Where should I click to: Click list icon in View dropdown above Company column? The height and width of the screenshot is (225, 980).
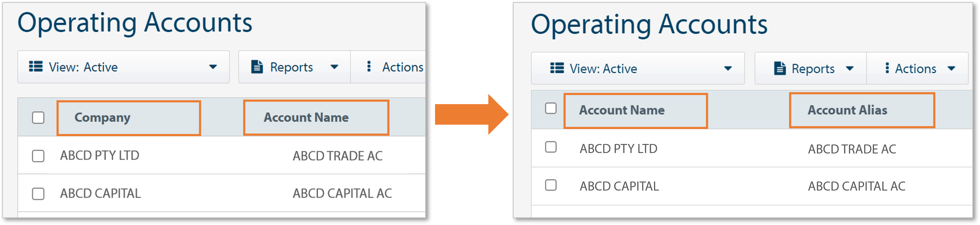tap(36, 66)
